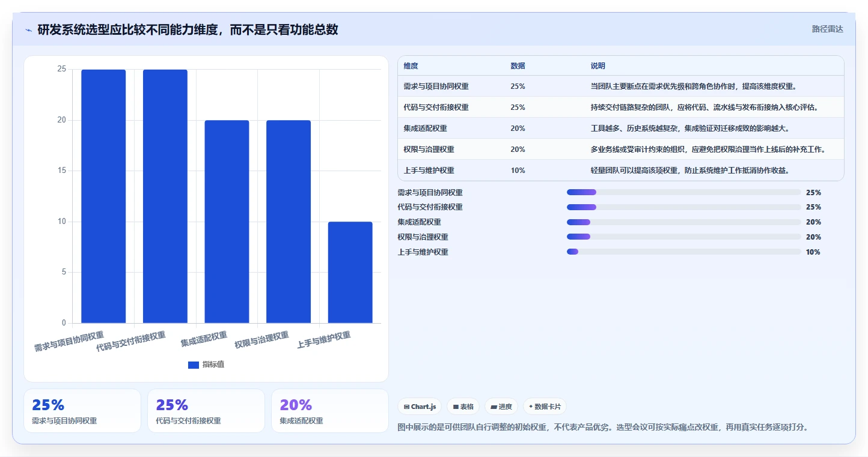868x457 pixels.
Task: Click the description starting 多业务线或受审计约束
Action: pyautogui.click(x=708, y=150)
